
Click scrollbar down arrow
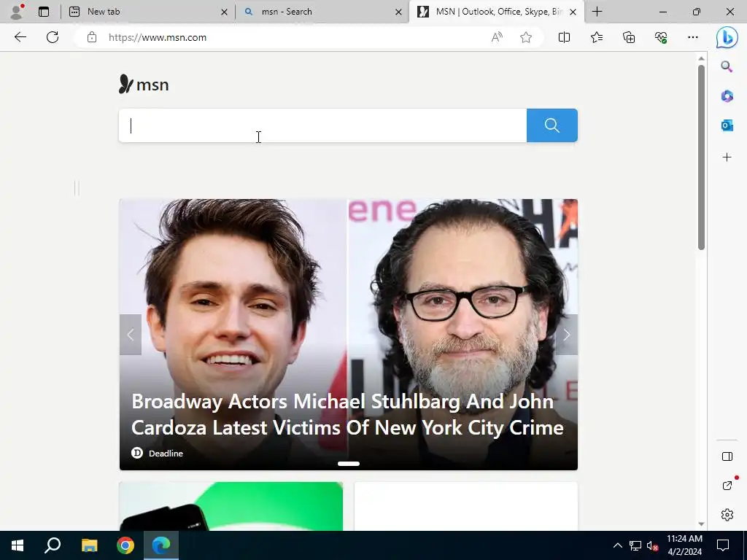pyautogui.click(x=701, y=524)
